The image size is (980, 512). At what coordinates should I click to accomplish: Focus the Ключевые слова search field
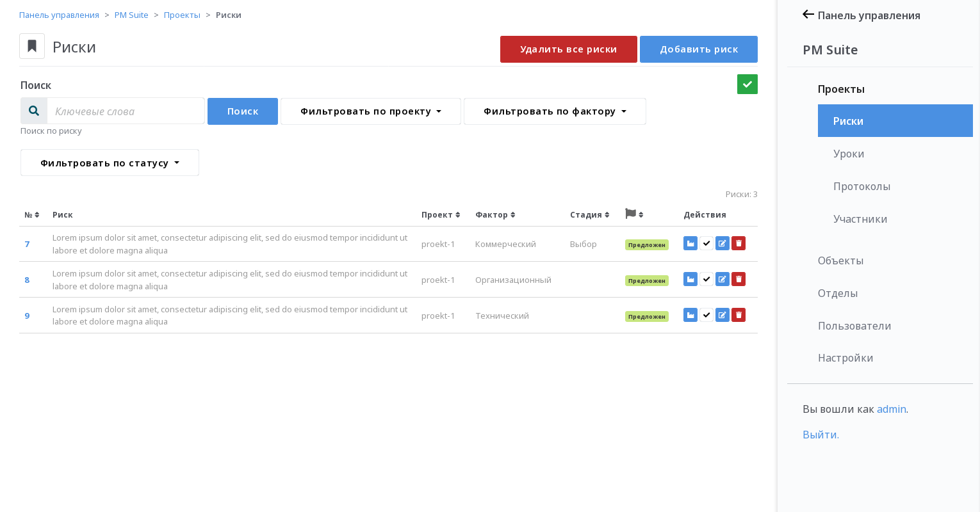(x=126, y=111)
